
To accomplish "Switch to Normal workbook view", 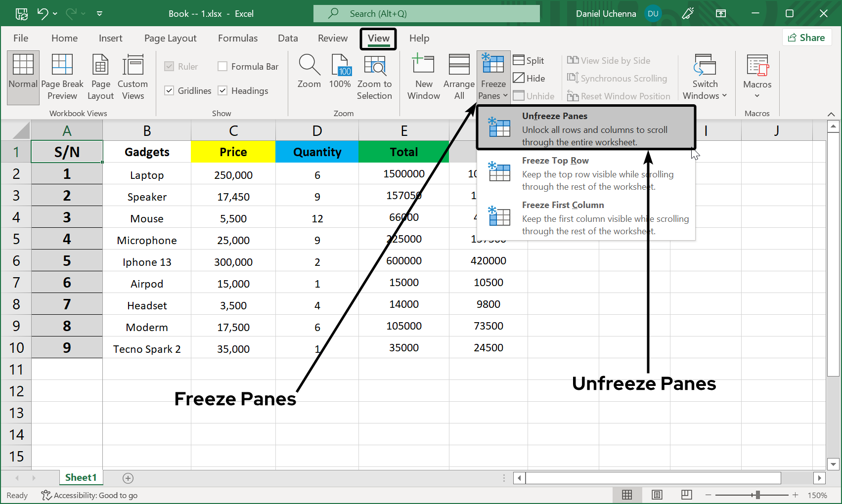I will 23,77.
